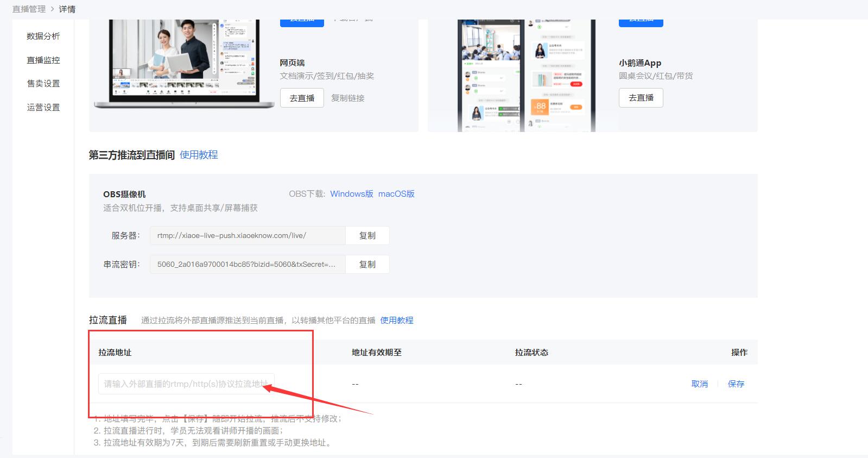This screenshot has height=458, width=868.
Task: Copy the 串流密钥 with 复制 button
Action: pyautogui.click(x=368, y=265)
